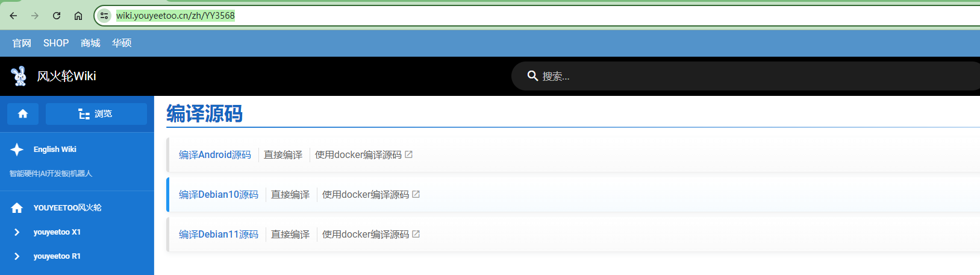The image size is (980, 275).
Task: Click the browser home icon
Action: coord(78,16)
